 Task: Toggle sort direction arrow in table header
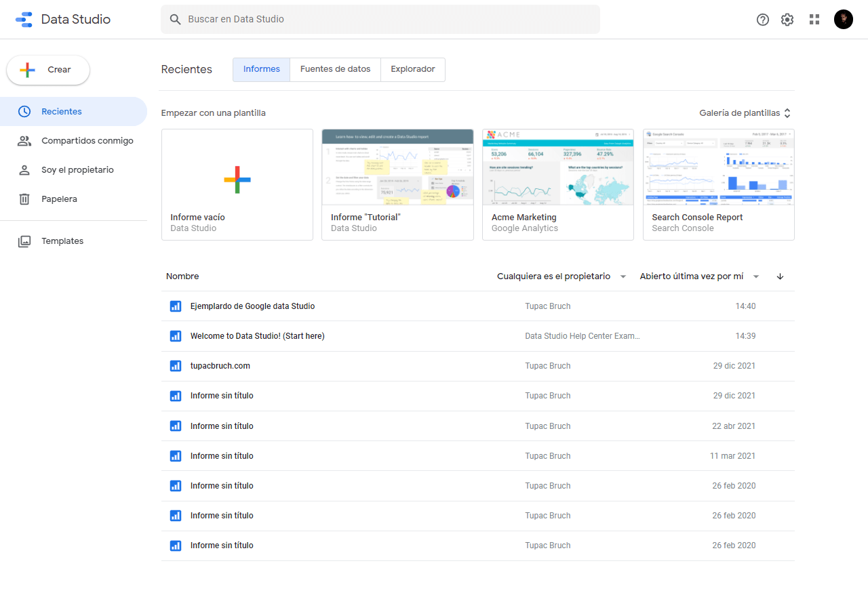(780, 276)
